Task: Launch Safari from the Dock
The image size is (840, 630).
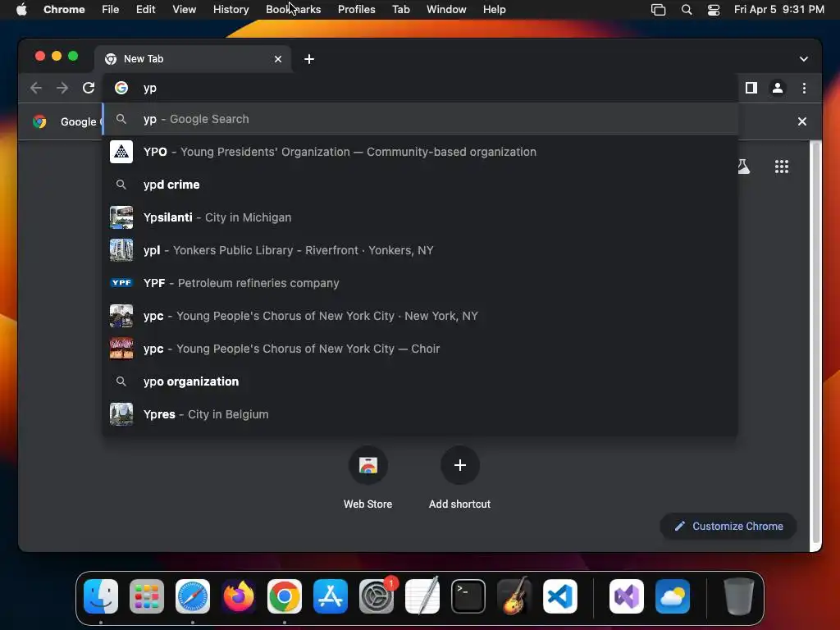Action: (x=193, y=596)
